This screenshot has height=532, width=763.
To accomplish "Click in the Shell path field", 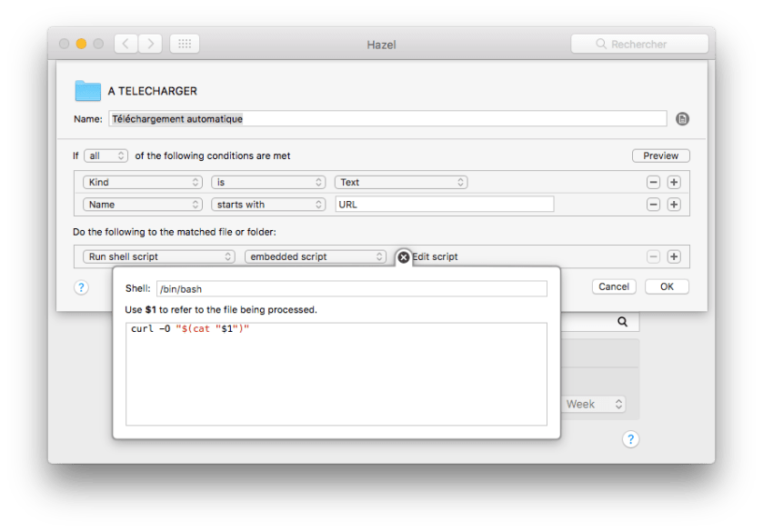I will point(351,288).
